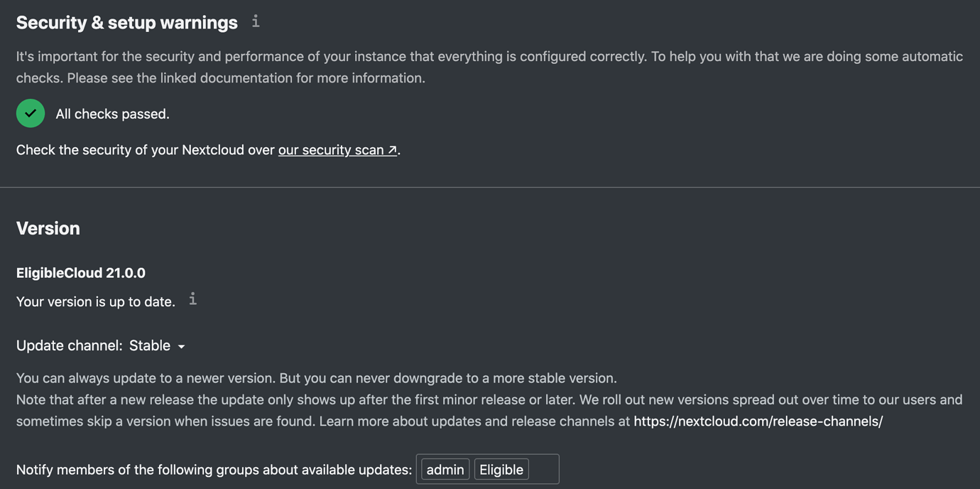Click the checkmark inside the green circle
The height and width of the screenshot is (489, 980).
coord(30,113)
